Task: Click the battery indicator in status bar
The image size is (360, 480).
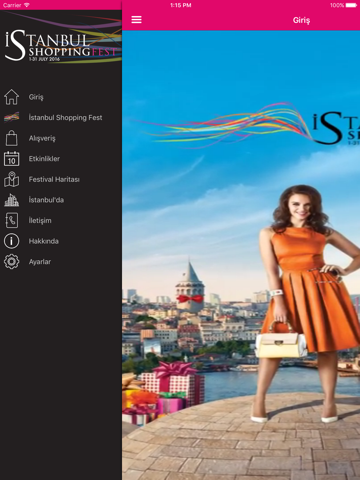Action: pos(351,5)
